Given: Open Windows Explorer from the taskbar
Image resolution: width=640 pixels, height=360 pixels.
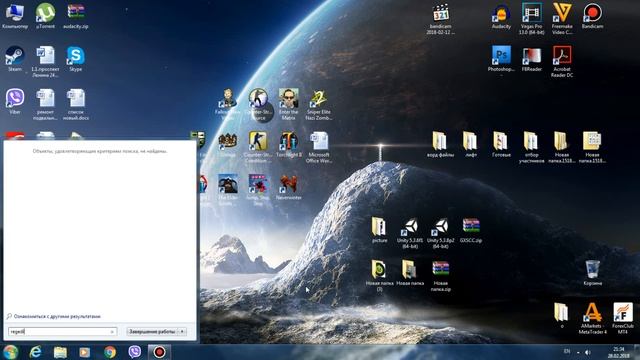Looking at the screenshot, I should (60, 352).
